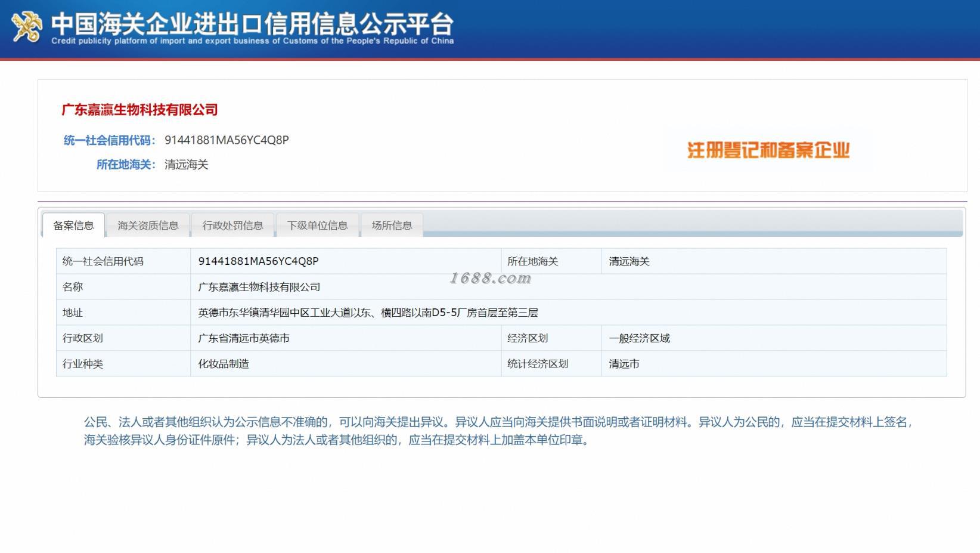Click the China Customs emblem logo
Image resolution: width=980 pixels, height=553 pixels.
[x=27, y=27]
